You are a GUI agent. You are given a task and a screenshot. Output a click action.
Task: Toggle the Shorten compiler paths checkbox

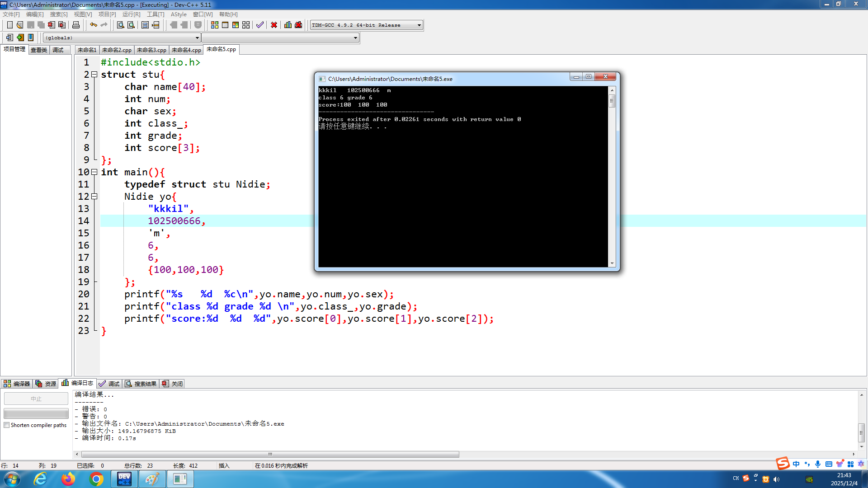(7, 425)
